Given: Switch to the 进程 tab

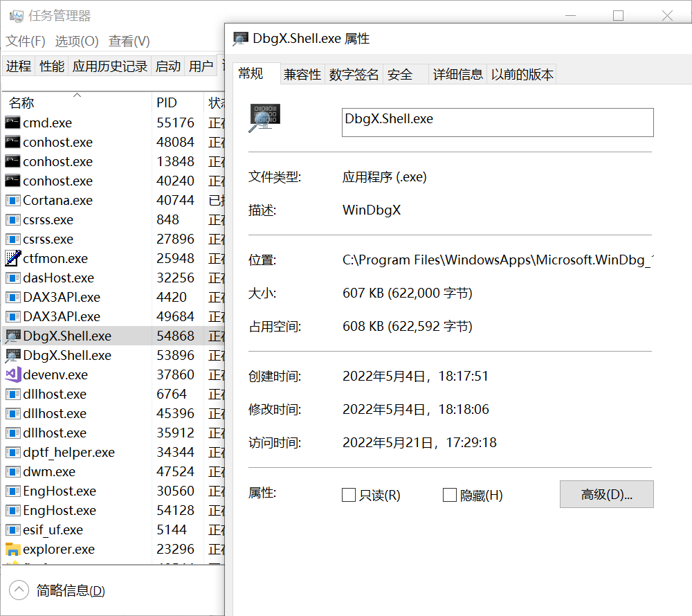Looking at the screenshot, I should (x=19, y=66).
